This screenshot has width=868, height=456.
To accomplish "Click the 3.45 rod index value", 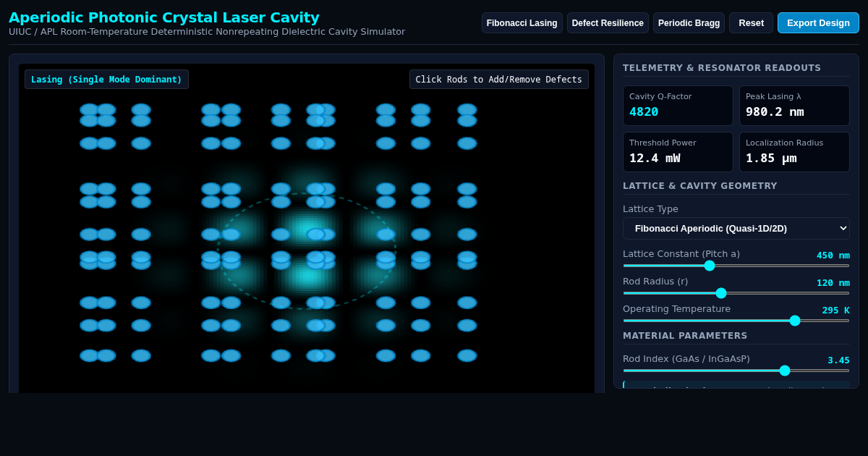I will point(838,360).
